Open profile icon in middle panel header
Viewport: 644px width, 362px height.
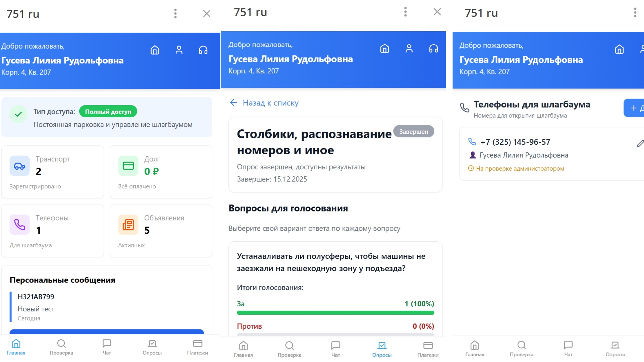click(x=409, y=49)
